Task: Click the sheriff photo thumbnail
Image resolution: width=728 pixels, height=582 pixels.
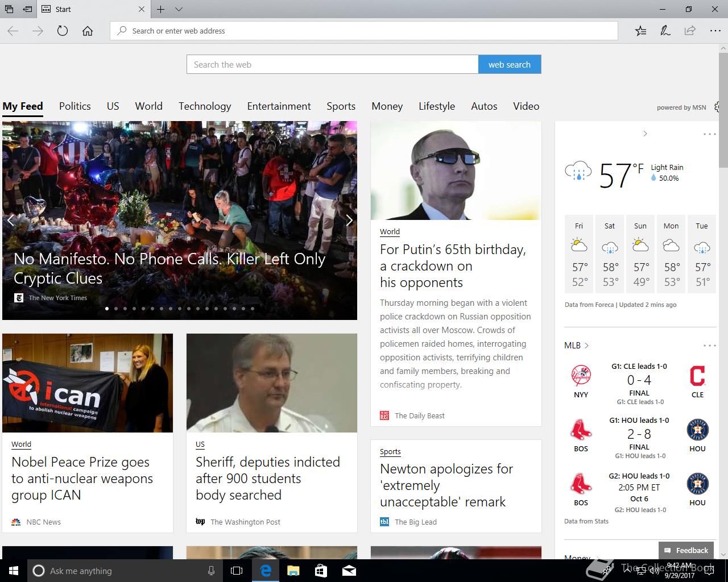Action: [272, 383]
